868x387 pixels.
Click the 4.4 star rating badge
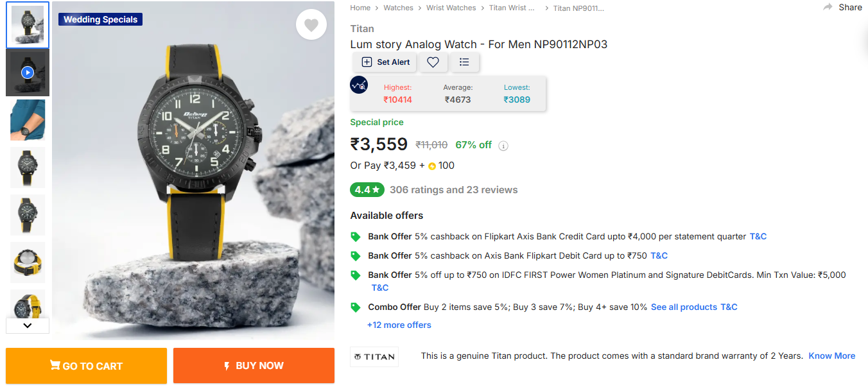(x=367, y=190)
